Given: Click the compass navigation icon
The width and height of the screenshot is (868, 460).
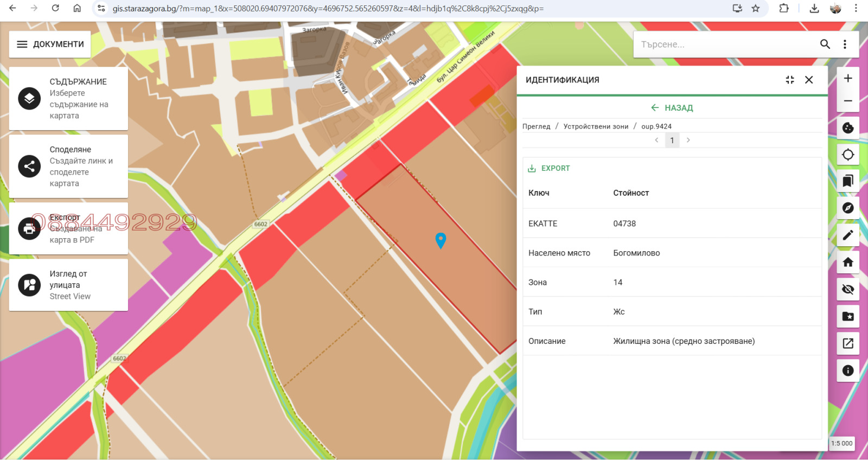Looking at the screenshot, I should coord(848,208).
